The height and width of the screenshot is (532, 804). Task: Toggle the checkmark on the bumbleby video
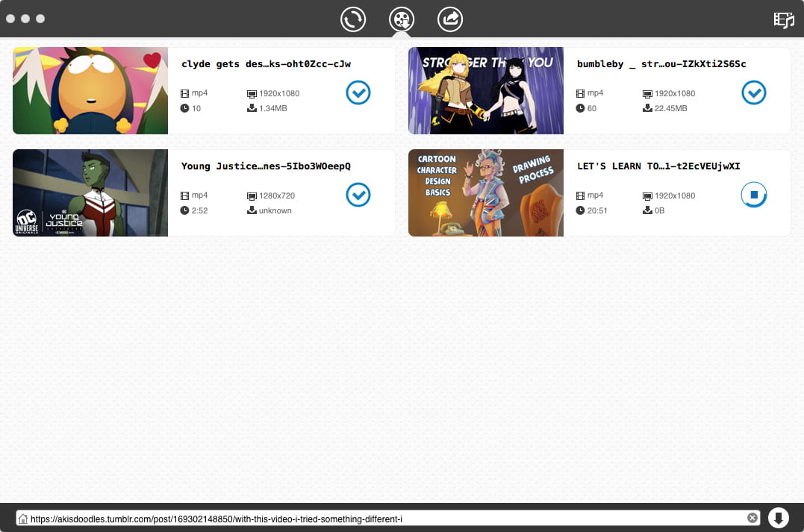click(x=754, y=93)
